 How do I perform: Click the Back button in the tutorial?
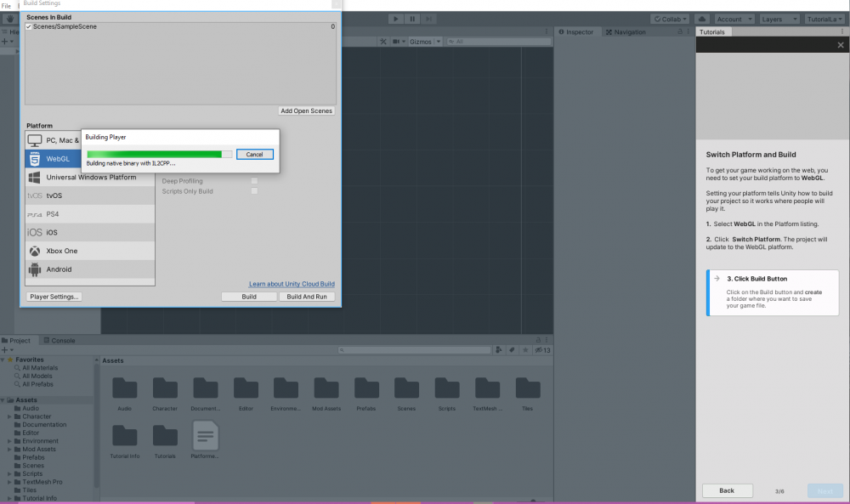pyautogui.click(x=728, y=491)
